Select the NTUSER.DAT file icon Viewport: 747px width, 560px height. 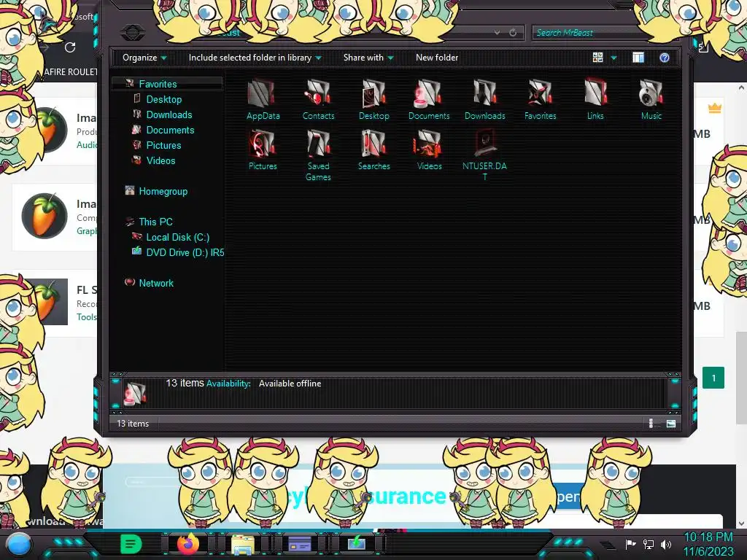pos(484,144)
